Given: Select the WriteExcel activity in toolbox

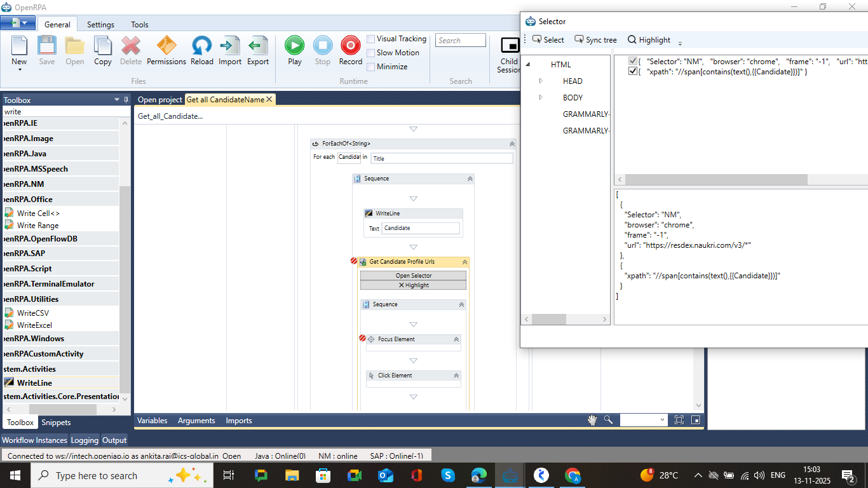Looking at the screenshot, I should [34, 325].
